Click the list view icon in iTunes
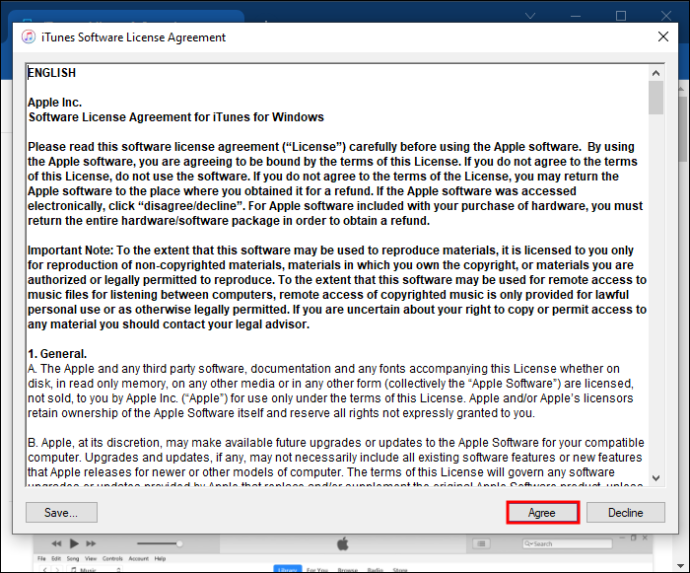Image resolution: width=690 pixels, height=573 pixels. click(x=481, y=544)
